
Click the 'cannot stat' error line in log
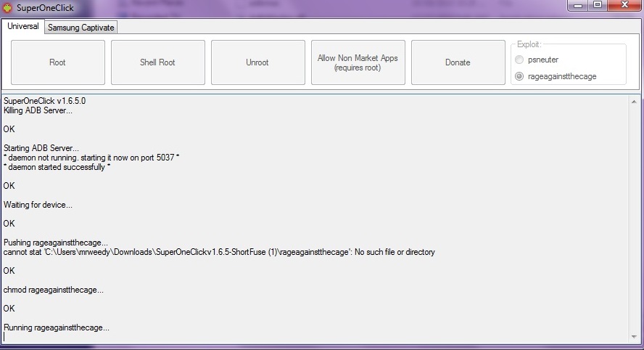pos(219,252)
